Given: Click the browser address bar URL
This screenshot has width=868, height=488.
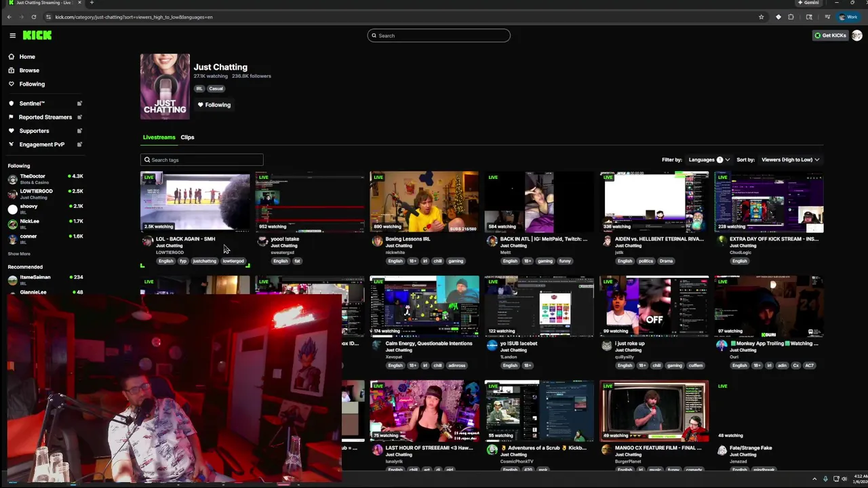Looking at the screenshot, I should [134, 17].
